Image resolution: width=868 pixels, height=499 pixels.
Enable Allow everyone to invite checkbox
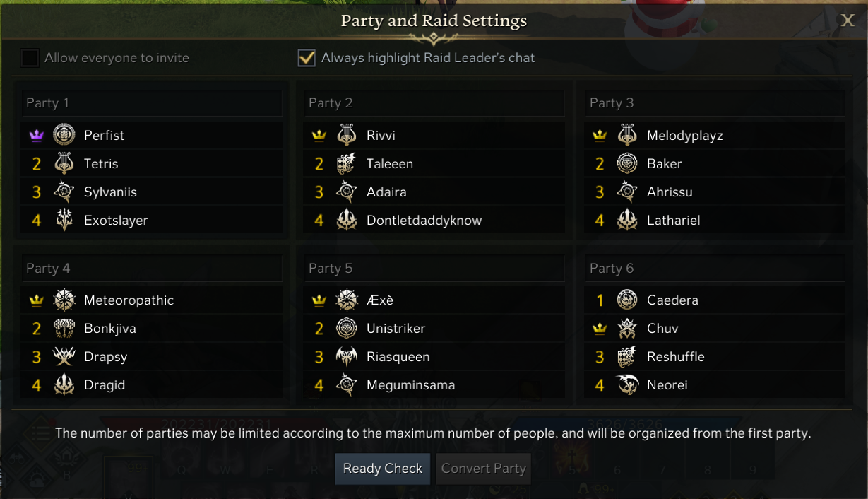(30, 58)
